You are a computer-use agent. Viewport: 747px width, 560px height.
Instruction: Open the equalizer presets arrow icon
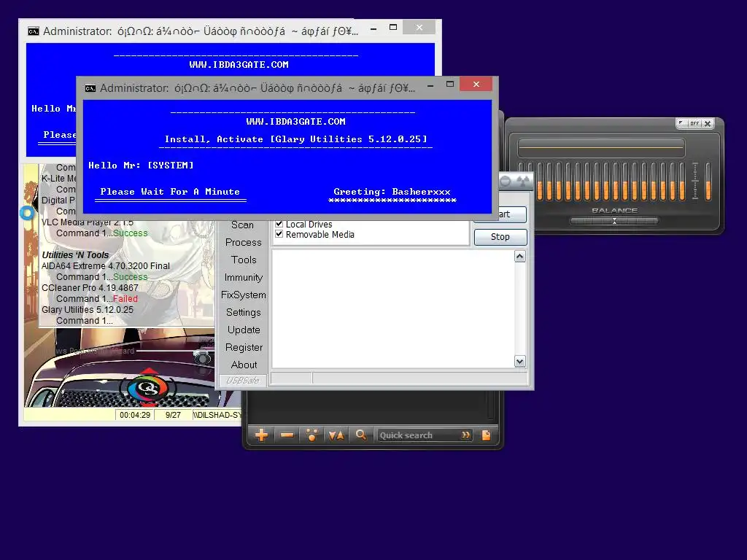pyautogui.click(x=682, y=123)
